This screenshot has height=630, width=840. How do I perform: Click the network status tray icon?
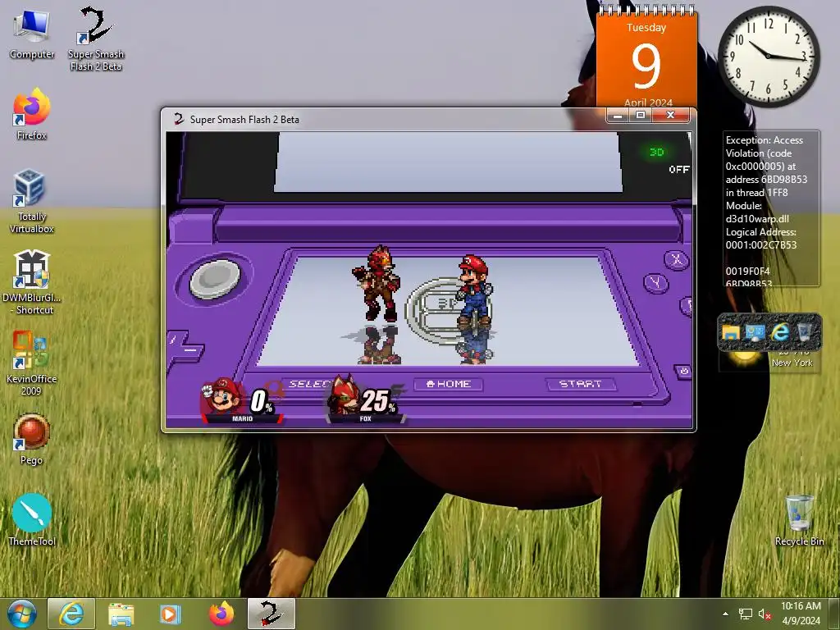(745, 614)
